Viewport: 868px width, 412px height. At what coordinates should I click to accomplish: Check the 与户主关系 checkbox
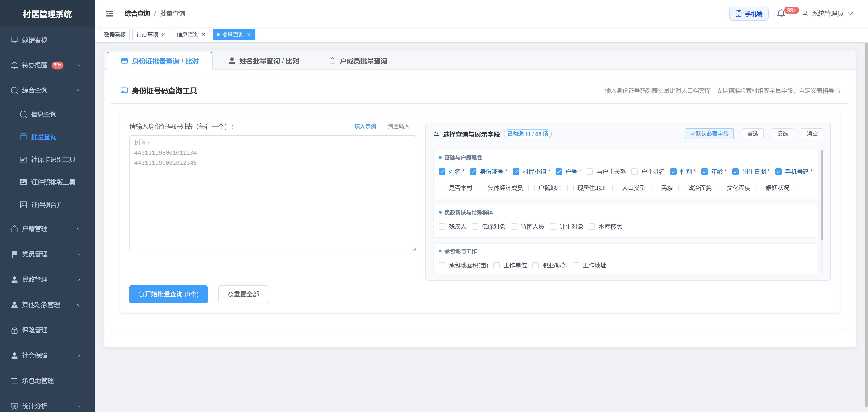point(590,172)
